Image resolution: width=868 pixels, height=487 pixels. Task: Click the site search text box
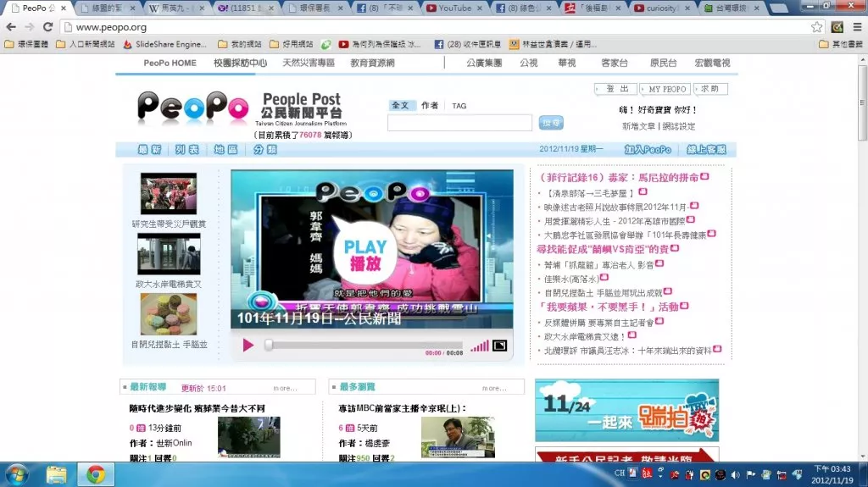click(459, 123)
